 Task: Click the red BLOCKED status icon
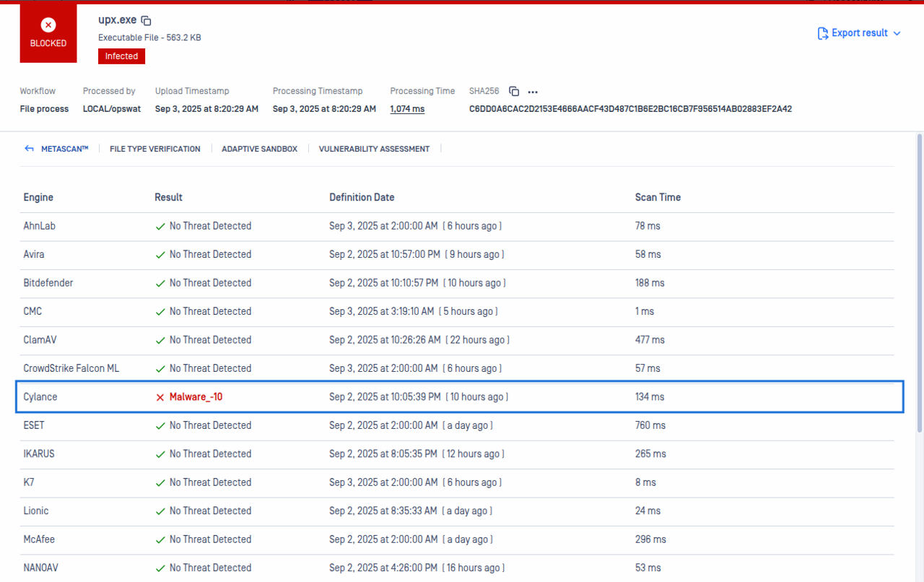pyautogui.click(x=48, y=26)
